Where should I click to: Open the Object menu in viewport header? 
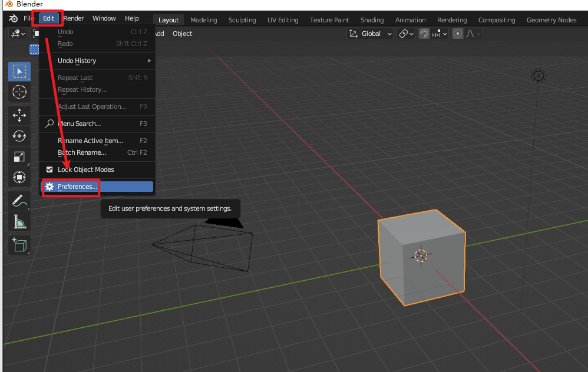click(182, 34)
